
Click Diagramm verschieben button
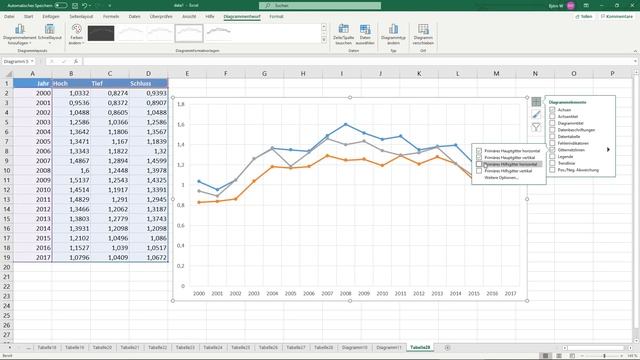423,34
